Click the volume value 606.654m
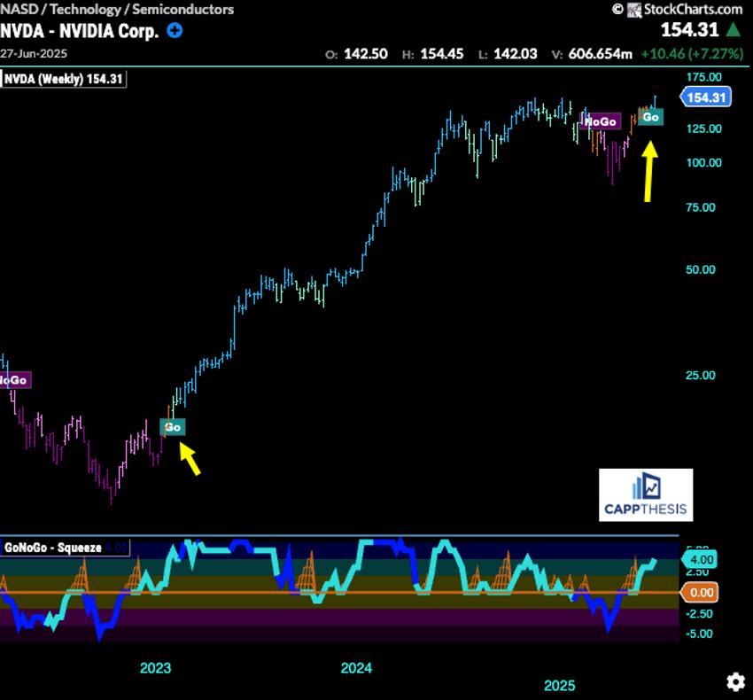 point(601,53)
